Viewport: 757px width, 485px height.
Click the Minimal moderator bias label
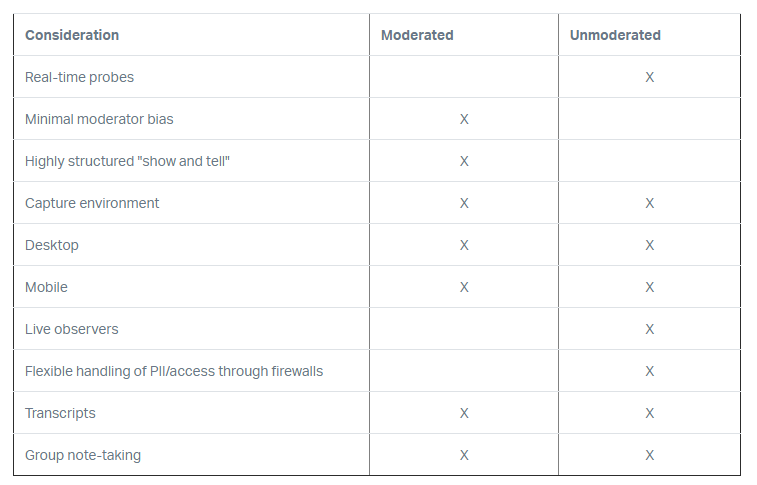pyautogui.click(x=99, y=119)
